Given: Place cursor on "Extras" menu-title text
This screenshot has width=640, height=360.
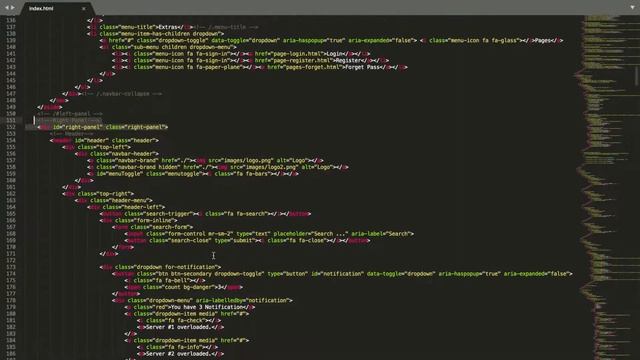Looking at the screenshot, I should pyautogui.click(x=168, y=27).
